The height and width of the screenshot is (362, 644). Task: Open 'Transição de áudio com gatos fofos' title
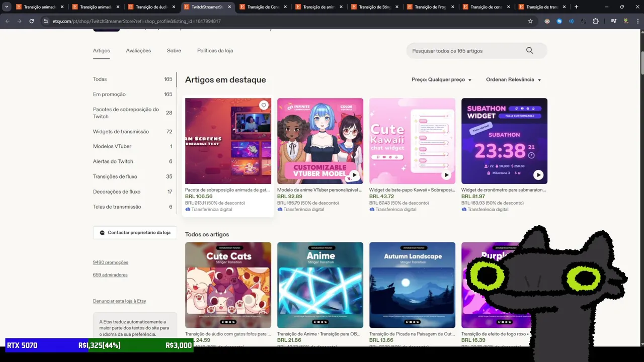point(228,334)
